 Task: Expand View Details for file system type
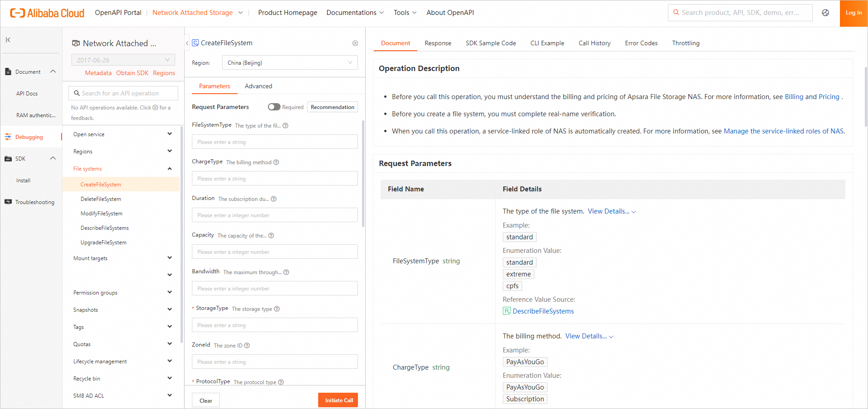(611, 211)
